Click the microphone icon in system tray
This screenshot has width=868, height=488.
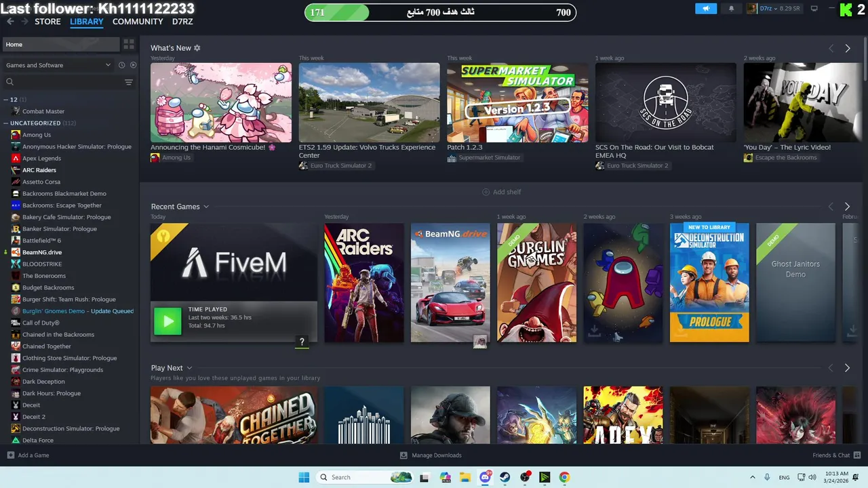tap(767, 477)
